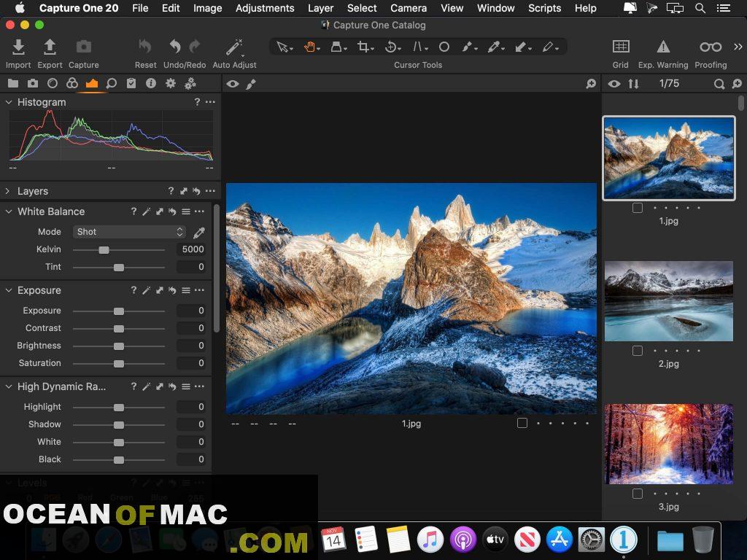
Task: Click the browser search magnifier icon
Action: (719, 85)
